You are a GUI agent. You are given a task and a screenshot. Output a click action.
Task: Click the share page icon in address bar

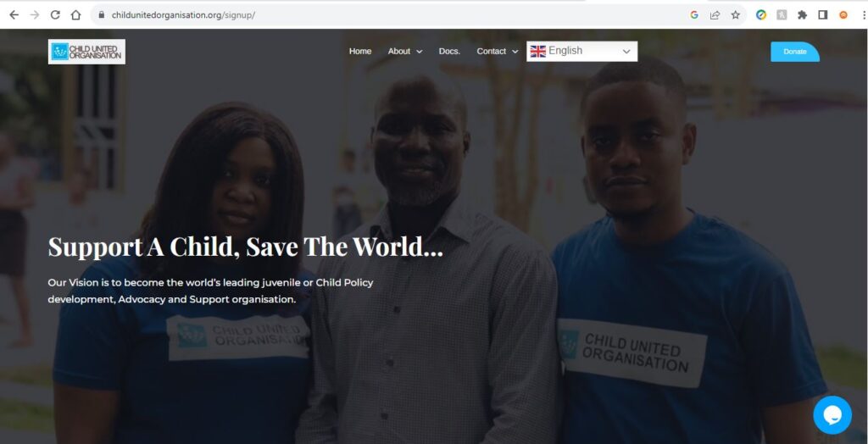pyautogui.click(x=715, y=15)
